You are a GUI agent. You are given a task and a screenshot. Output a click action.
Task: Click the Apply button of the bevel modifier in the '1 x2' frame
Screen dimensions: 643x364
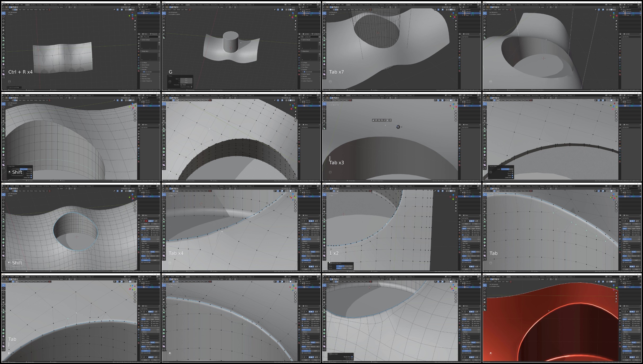pyautogui.click(x=466, y=224)
